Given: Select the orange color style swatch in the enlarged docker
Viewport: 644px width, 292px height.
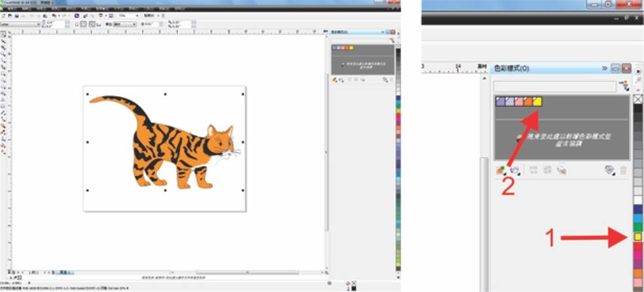Looking at the screenshot, I should 528,101.
